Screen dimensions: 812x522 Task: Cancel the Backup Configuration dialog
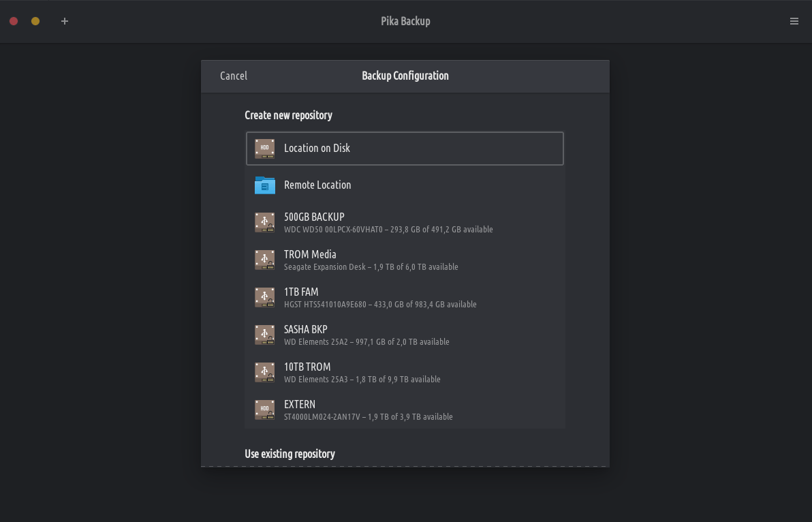click(x=234, y=76)
